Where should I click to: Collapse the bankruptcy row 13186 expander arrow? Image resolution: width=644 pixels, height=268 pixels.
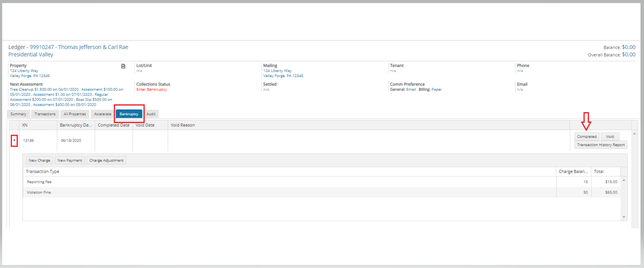pos(14,141)
